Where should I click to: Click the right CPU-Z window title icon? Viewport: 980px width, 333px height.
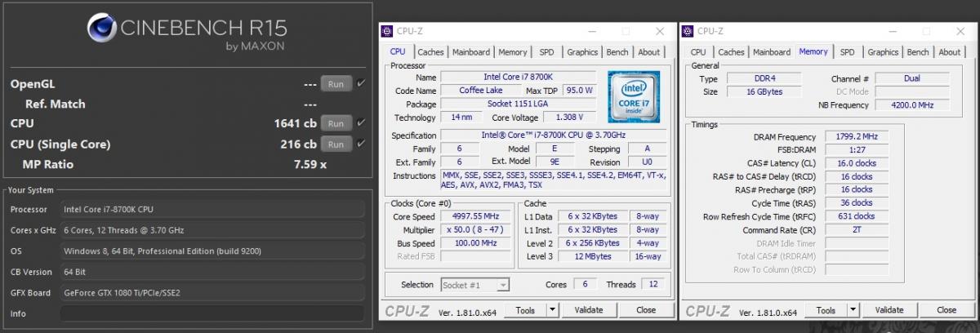[688, 31]
